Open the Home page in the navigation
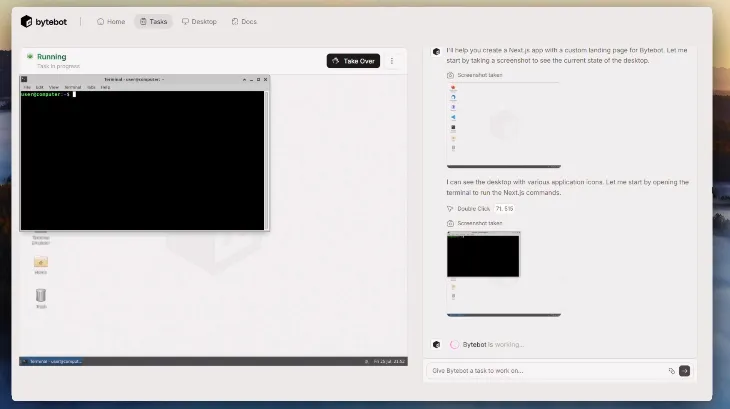Screen dimensions: 730x409 111,21
